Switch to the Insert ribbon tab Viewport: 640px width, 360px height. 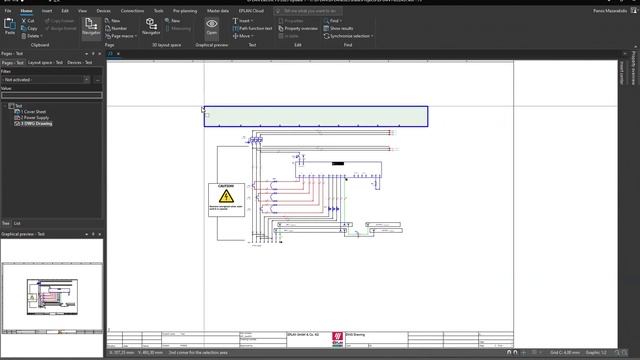click(x=47, y=11)
